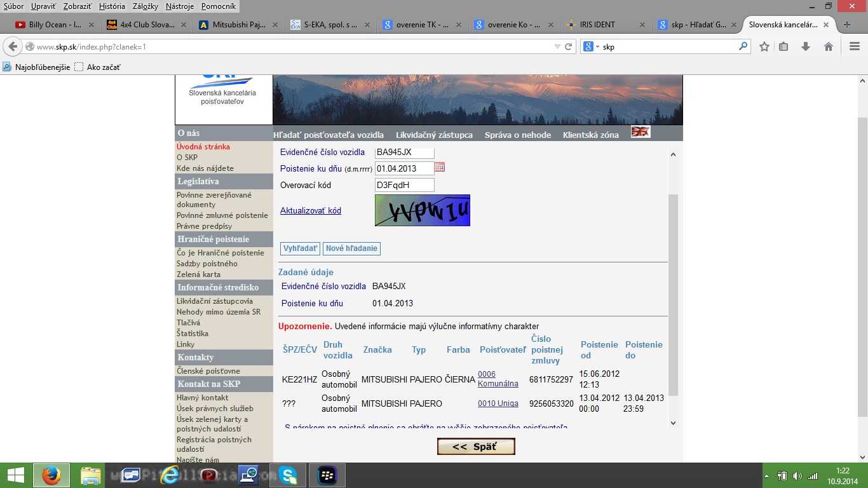Open the Windows Start button

[15, 475]
